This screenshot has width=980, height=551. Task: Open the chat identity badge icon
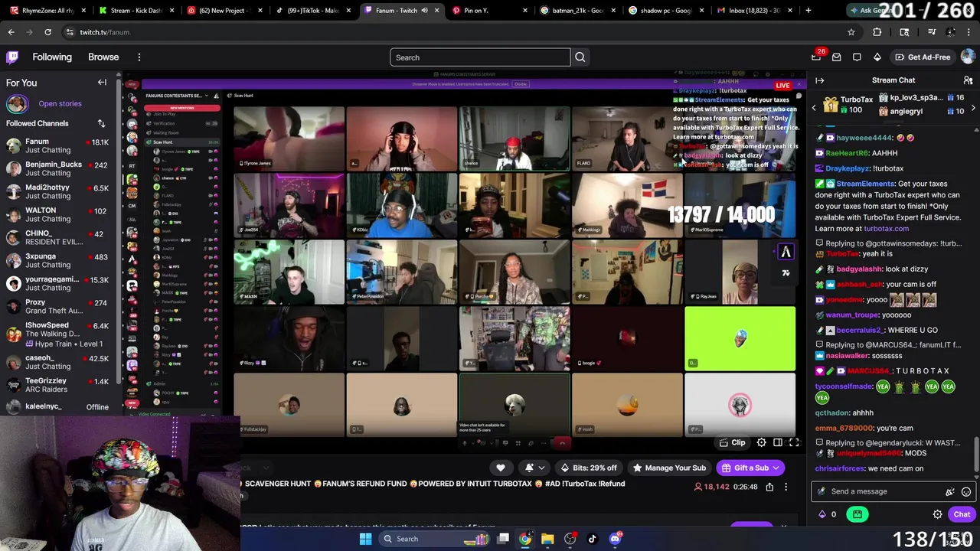point(822,492)
